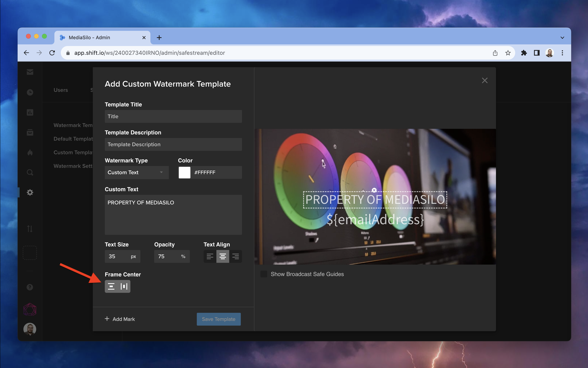Open the flame sidebar icon

[30, 153]
